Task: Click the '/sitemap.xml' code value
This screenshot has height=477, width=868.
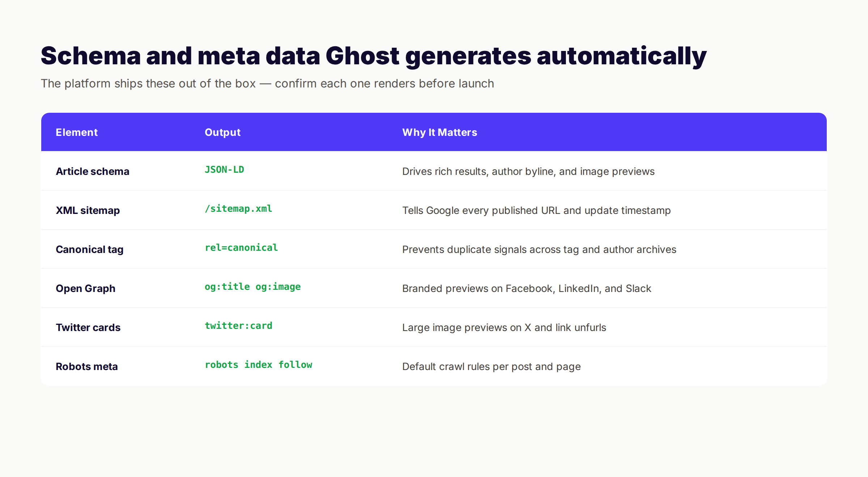Action: 238,209
